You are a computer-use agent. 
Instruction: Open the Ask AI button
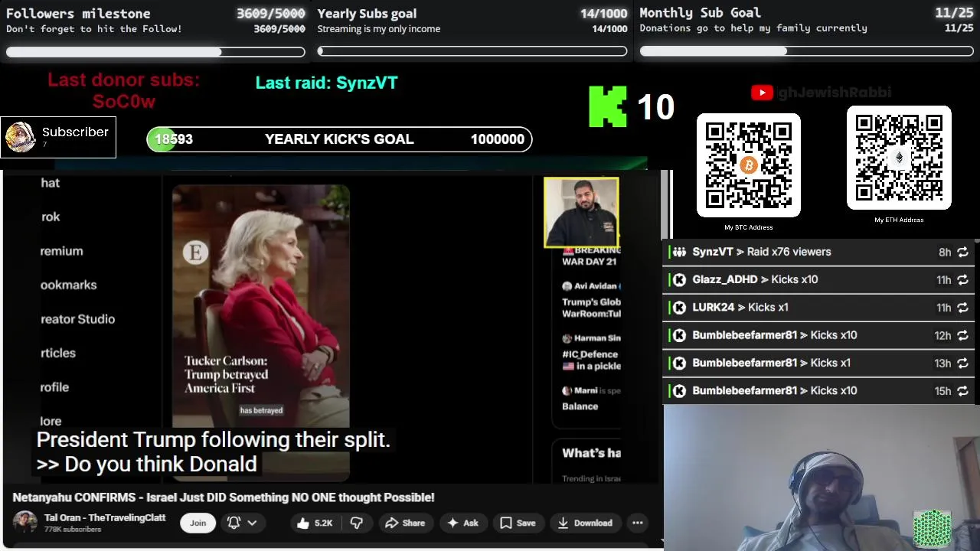[x=462, y=523]
